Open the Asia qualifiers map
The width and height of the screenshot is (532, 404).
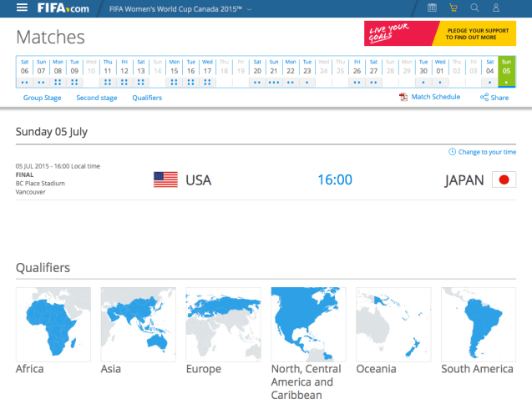pos(139,325)
